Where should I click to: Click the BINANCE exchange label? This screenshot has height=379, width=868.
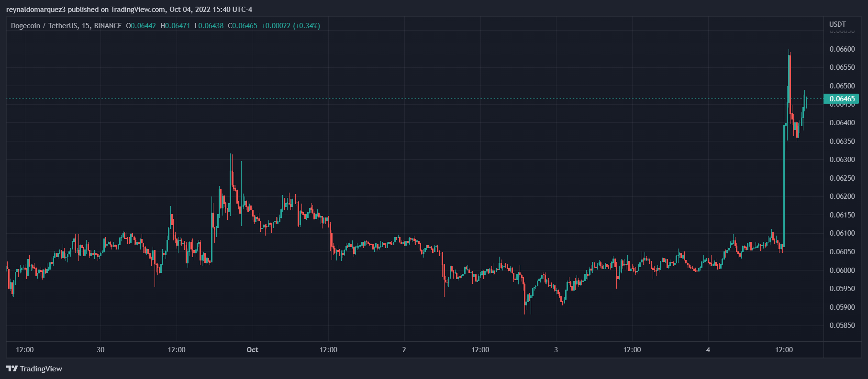(x=108, y=26)
